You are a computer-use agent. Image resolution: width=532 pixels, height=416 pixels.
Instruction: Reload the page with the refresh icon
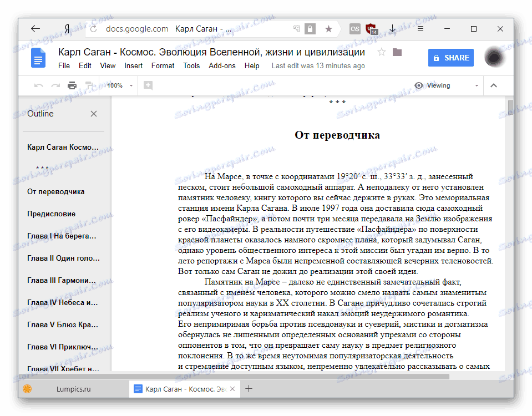(x=94, y=29)
